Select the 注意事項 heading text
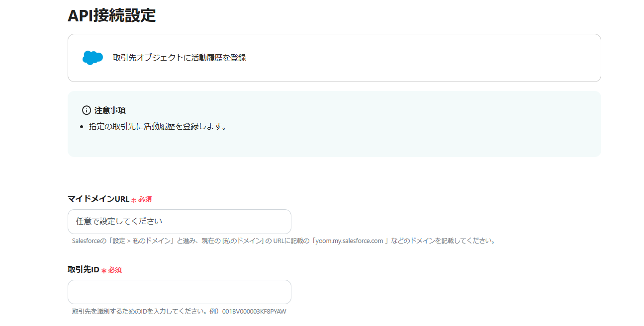 click(110, 110)
